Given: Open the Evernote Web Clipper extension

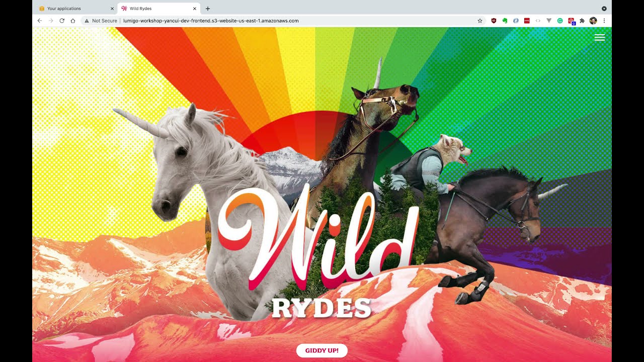Looking at the screenshot, I should tap(505, 21).
